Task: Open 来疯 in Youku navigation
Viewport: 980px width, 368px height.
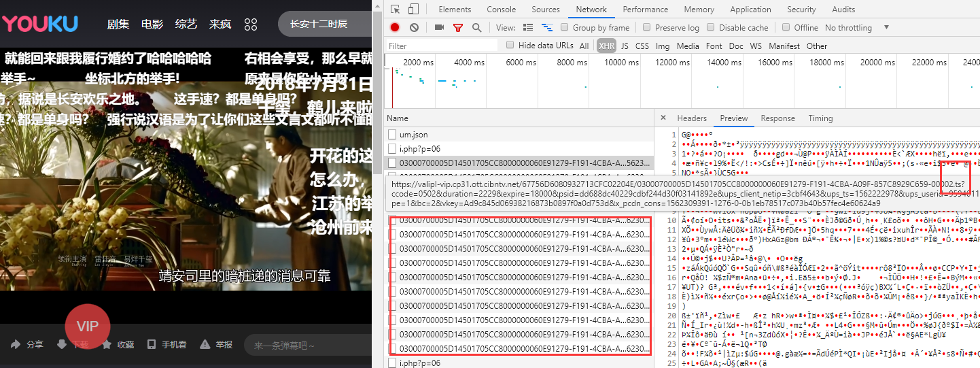Action: 220,24
